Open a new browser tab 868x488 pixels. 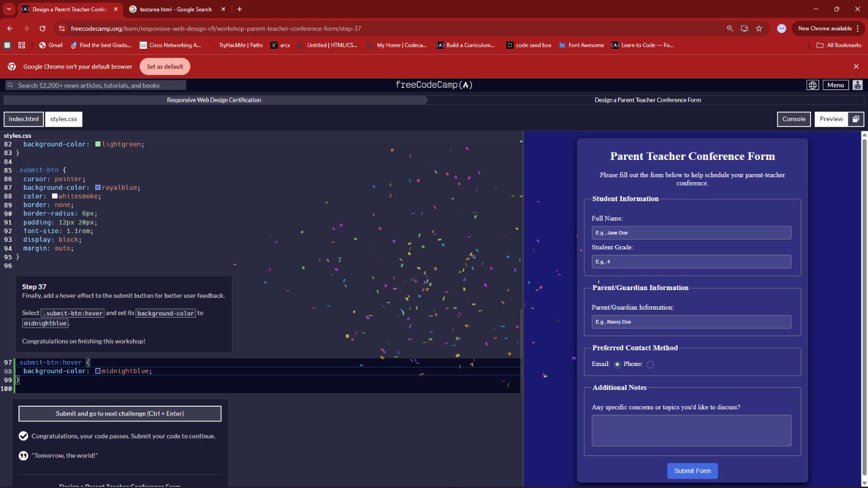(x=239, y=9)
